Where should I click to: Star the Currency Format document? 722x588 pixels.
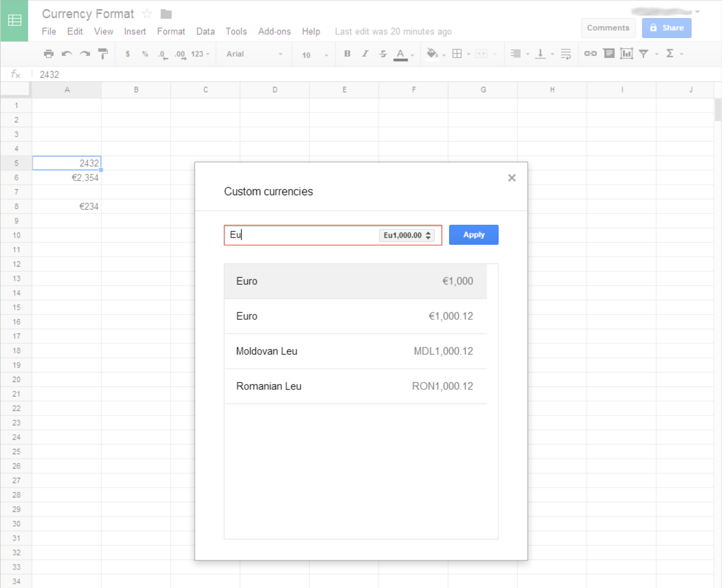click(x=147, y=14)
